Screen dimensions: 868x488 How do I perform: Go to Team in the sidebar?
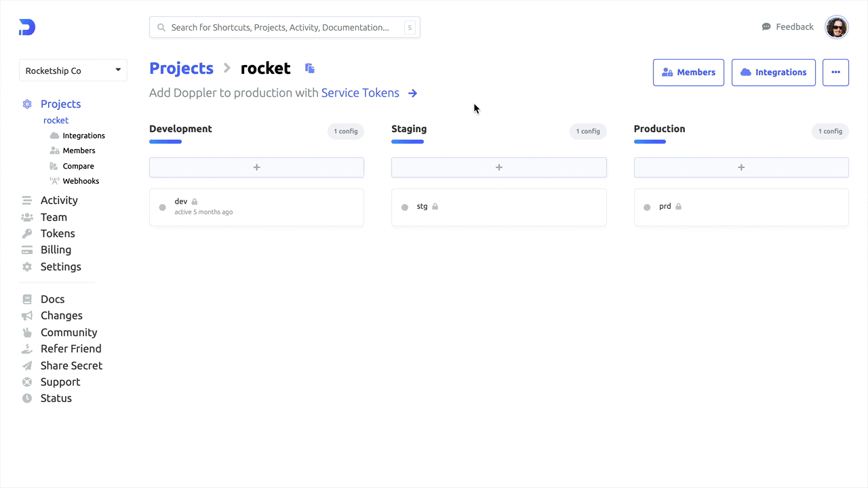tap(54, 217)
